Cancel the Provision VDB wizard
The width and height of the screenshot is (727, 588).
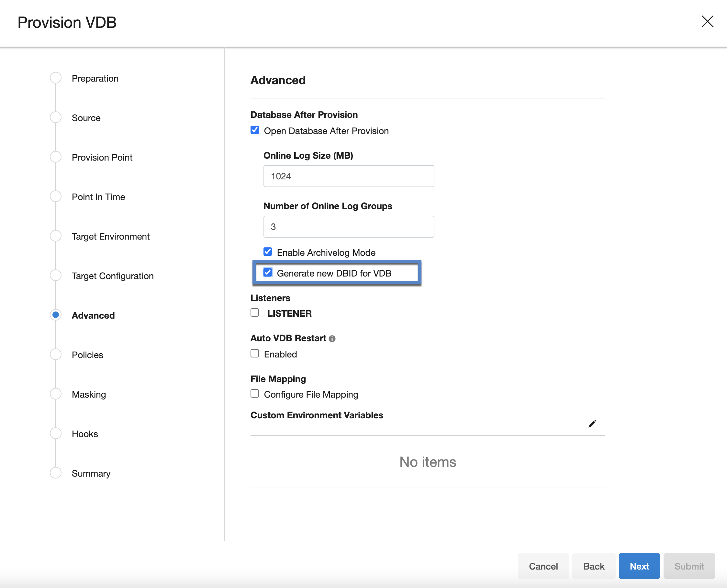[x=543, y=566]
